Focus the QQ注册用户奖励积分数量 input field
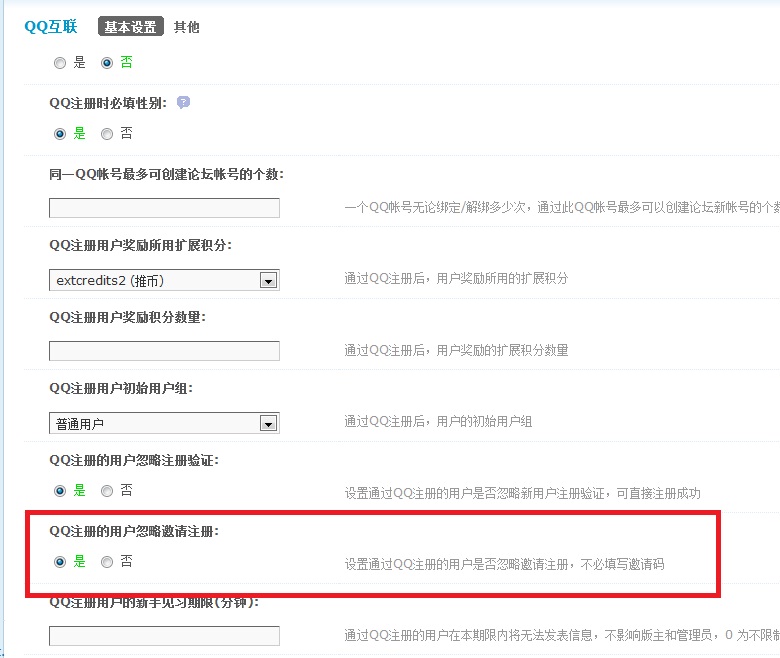This screenshot has width=780, height=658. (x=164, y=351)
